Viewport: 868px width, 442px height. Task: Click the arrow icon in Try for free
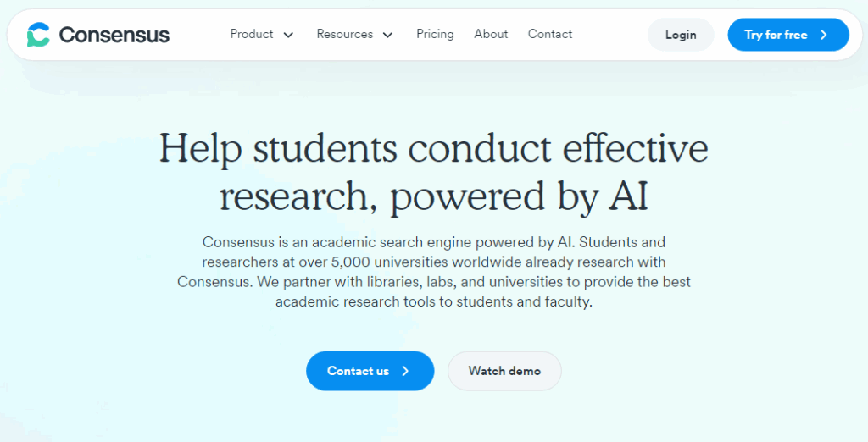[824, 35]
